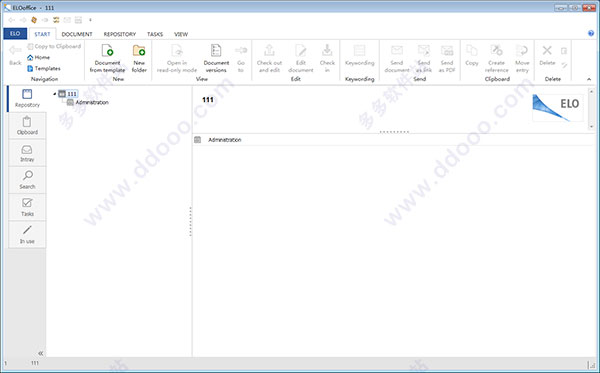Open Document versions
The image size is (600, 373).
tap(216, 58)
